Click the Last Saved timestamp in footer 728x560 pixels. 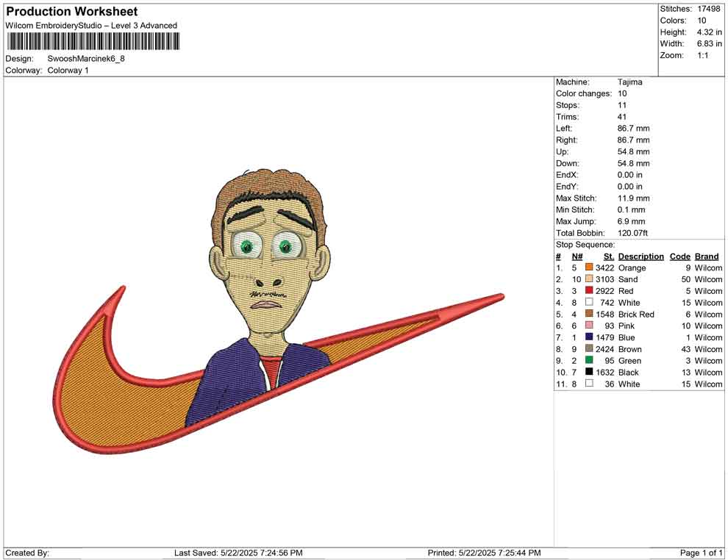tap(238, 553)
